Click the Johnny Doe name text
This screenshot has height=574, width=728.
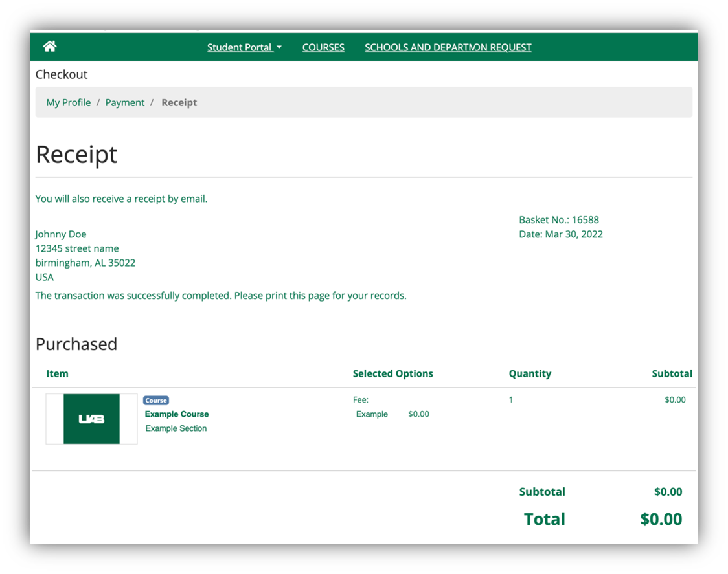(x=61, y=234)
